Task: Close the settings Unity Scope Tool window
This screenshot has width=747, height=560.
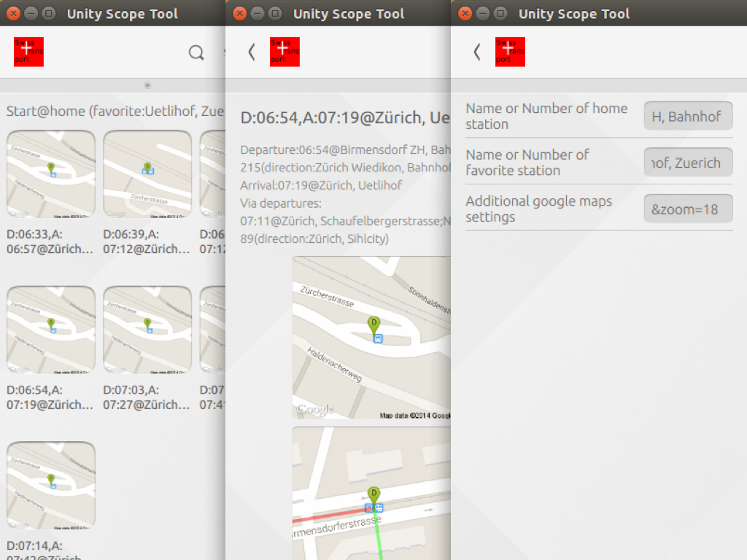Action: point(465,13)
